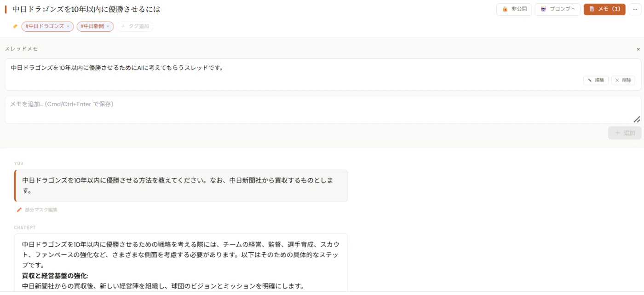This screenshot has width=644, height=295.
Task: Open the プロンプト button
Action: tap(558, 9)
